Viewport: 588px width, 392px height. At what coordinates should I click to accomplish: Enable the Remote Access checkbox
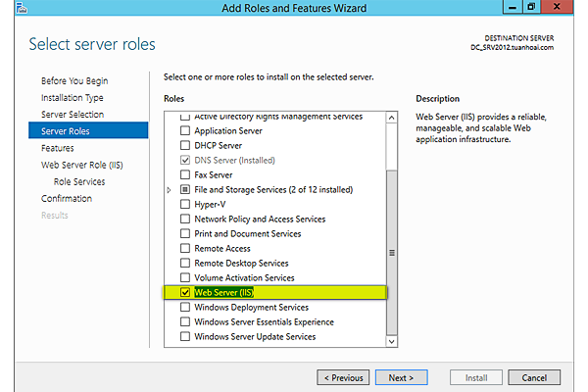185,248
